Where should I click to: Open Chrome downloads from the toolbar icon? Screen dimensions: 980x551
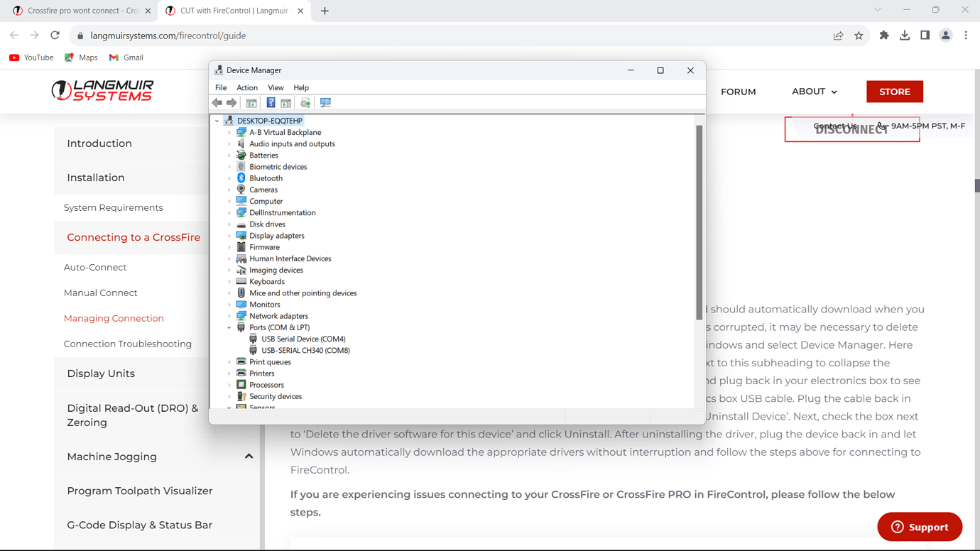pos(905,34)
